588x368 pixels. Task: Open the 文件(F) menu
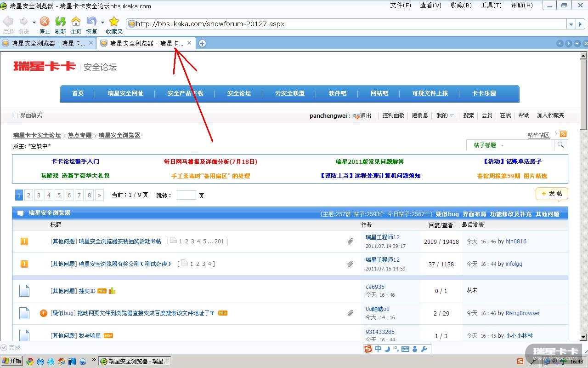tap(401, 6)
